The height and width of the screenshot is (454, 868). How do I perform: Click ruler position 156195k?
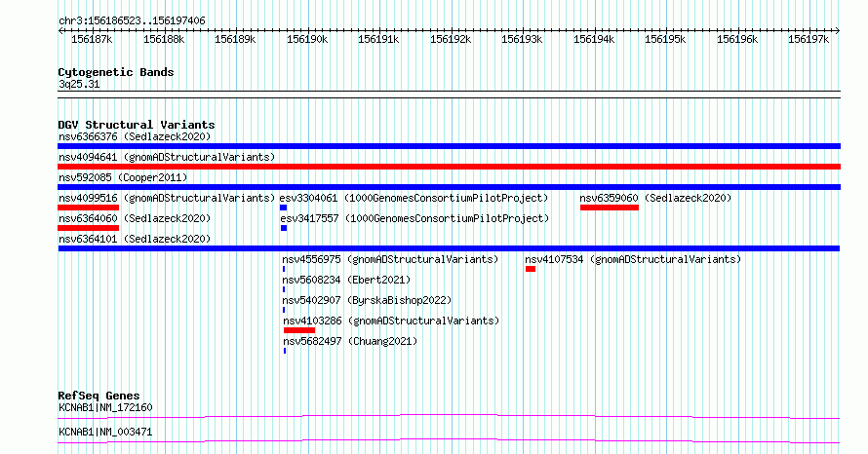[x=665, y=39]
